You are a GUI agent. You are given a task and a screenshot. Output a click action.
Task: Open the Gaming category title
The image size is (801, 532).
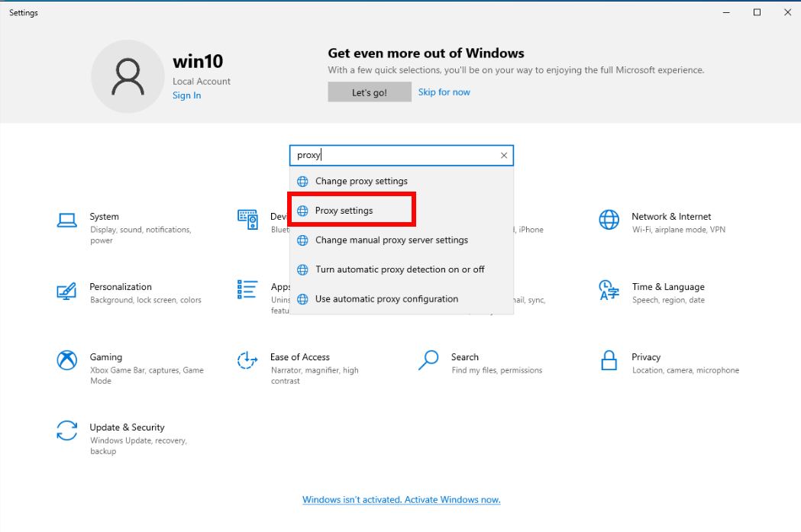pyautogui.click(x=105, y=357)
